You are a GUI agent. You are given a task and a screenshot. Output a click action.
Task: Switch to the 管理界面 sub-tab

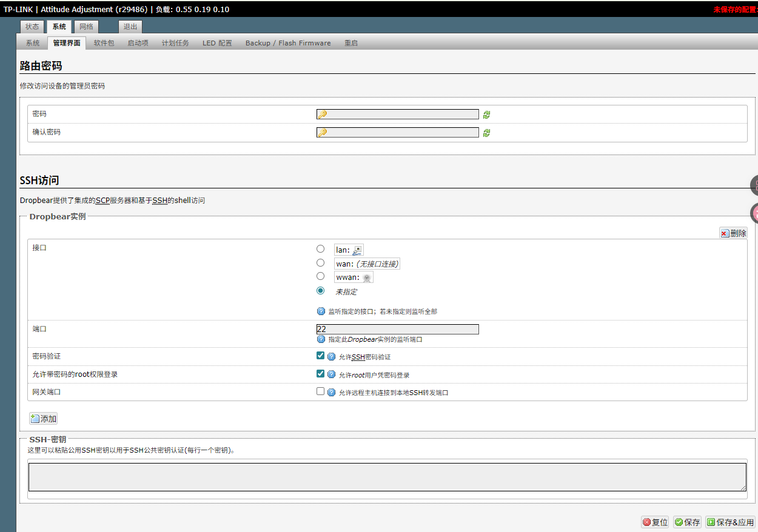click(x=67, y=43)
